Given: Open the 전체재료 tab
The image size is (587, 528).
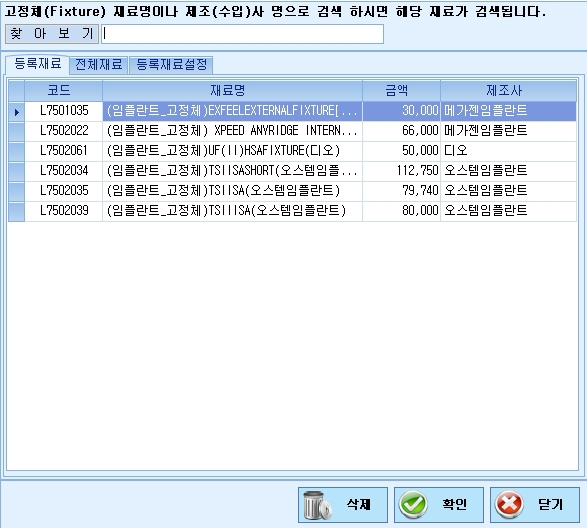Looking at the screenshot, I should pyautogui.click(x=99, y=65).
